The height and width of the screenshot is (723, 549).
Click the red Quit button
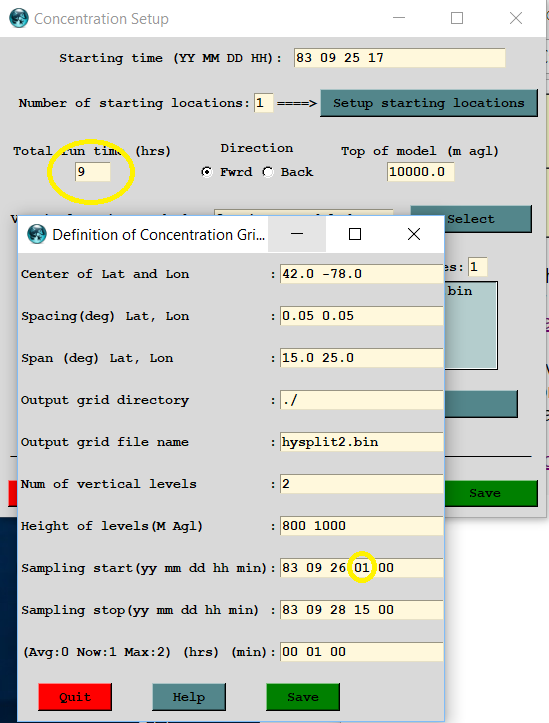75,697
